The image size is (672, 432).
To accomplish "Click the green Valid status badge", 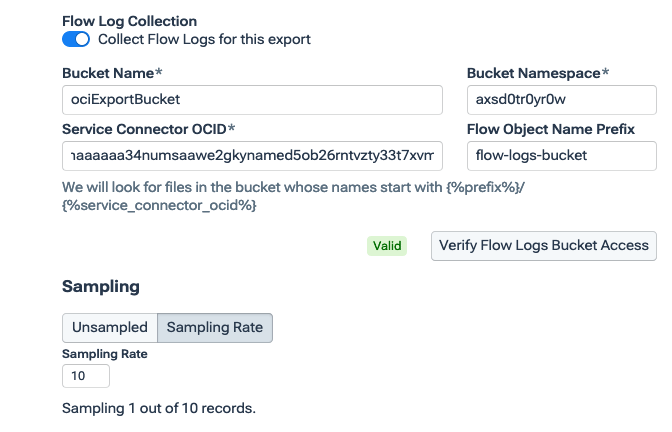I will click(387, 246).
